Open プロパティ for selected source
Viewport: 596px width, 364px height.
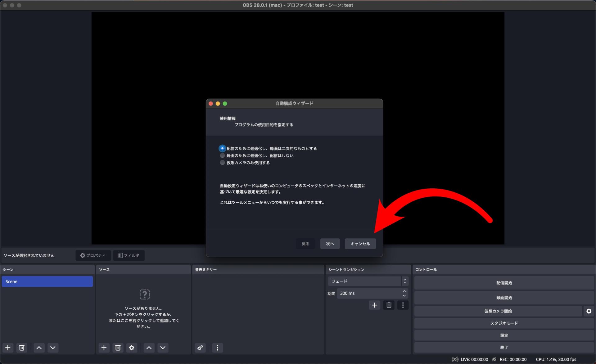click(x=93, y=255)
